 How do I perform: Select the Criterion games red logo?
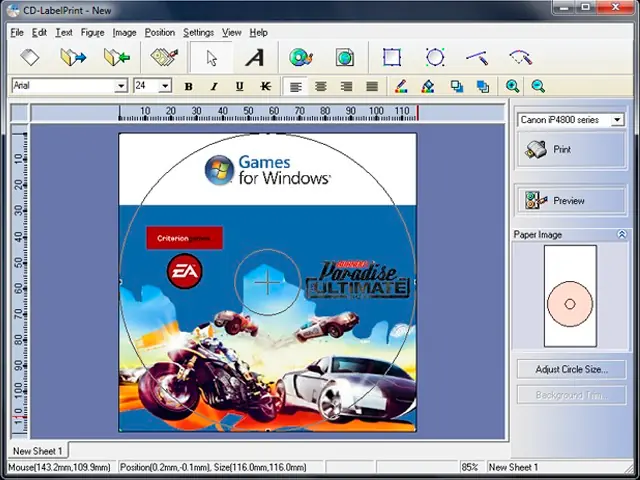point(184,238)
